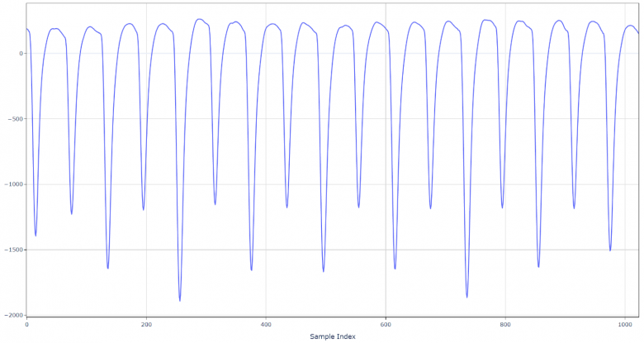This screenshot has height=343, width=644.
Task: Click the last signal trough near sample 975
Action: click(610, 250)
